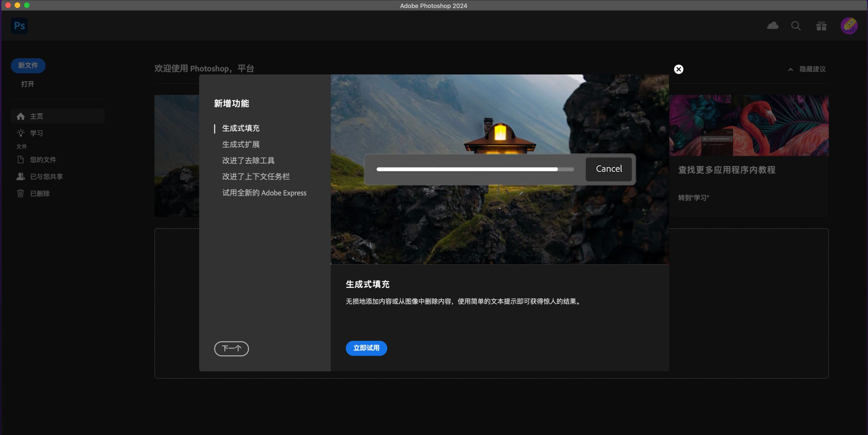
Task: Open the cloud sync status icon
Action: click(x=773, y=26)
